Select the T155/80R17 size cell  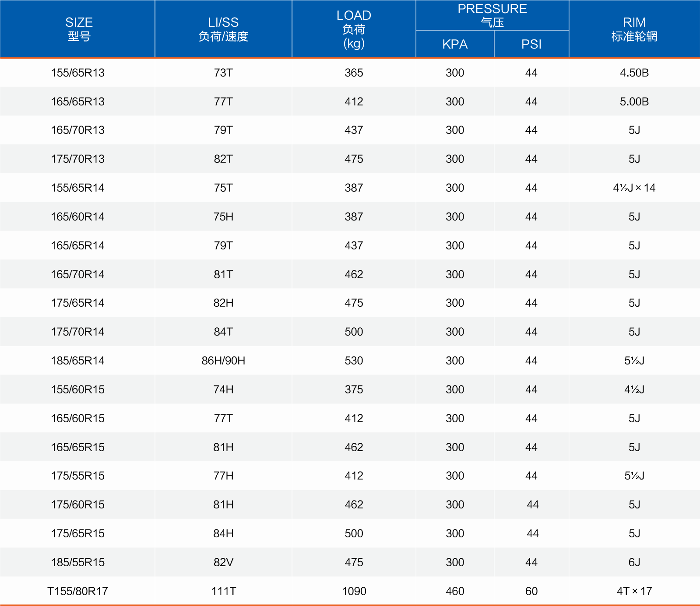[78, 591]
